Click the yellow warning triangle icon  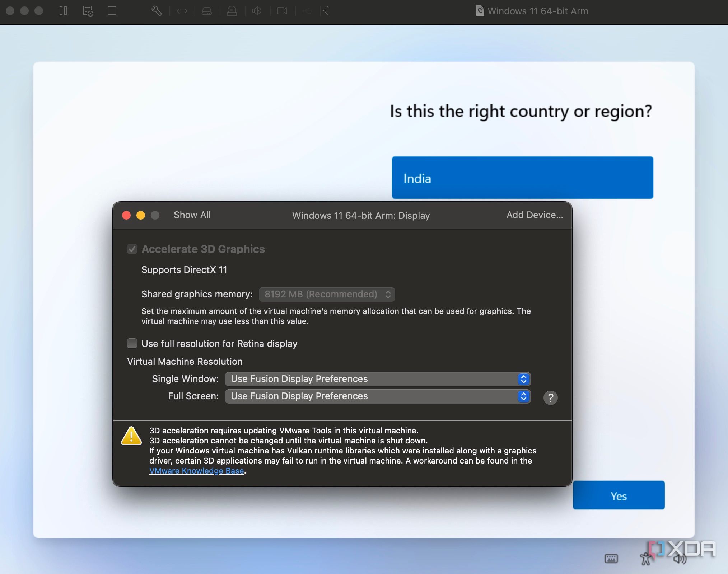click(x=131, y=436)
